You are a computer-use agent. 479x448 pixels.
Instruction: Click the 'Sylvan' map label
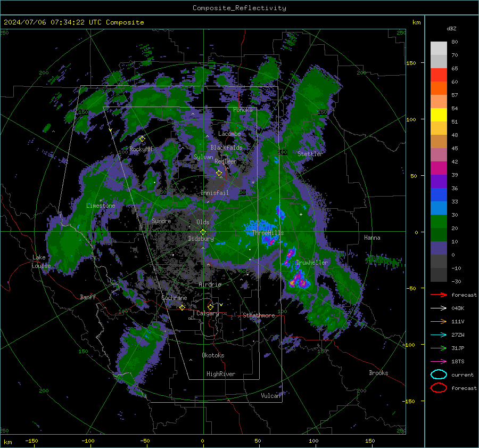click(x=203, y=157)
